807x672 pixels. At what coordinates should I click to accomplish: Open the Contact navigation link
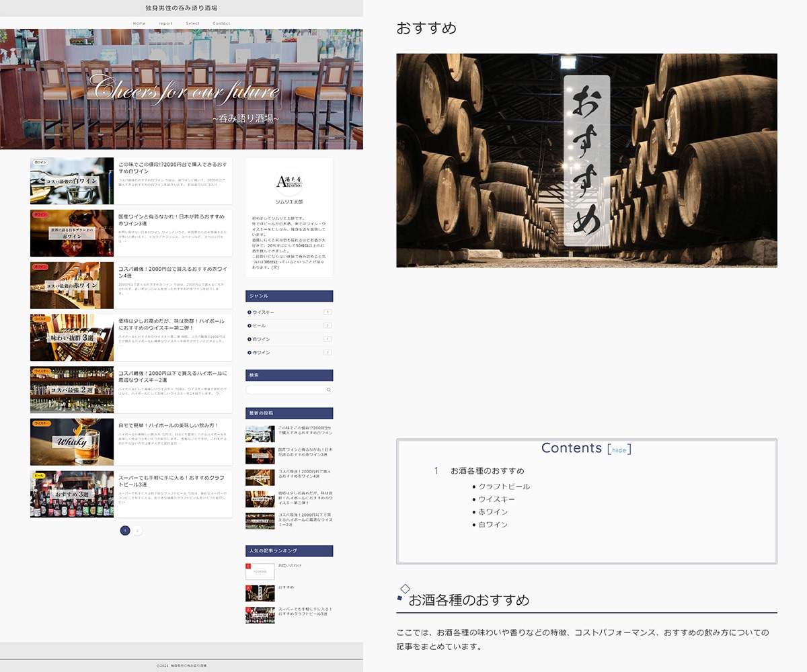[x=221, y=24]
